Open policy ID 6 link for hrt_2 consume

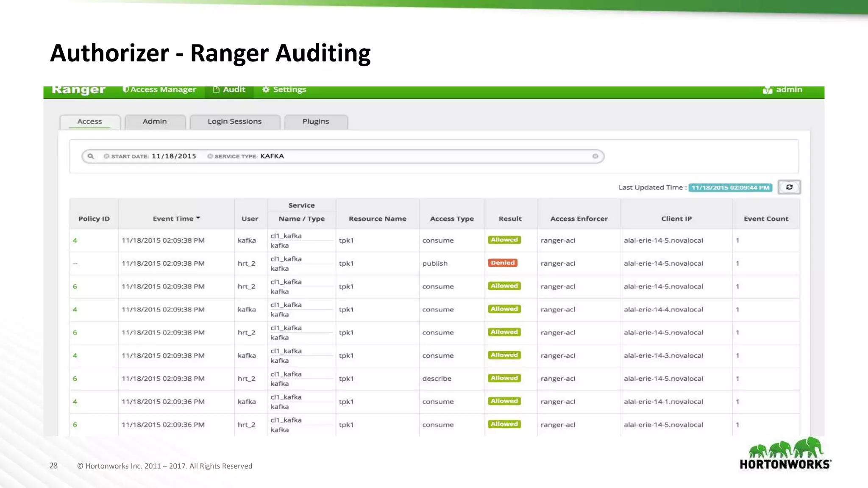[x=75, y=287]
